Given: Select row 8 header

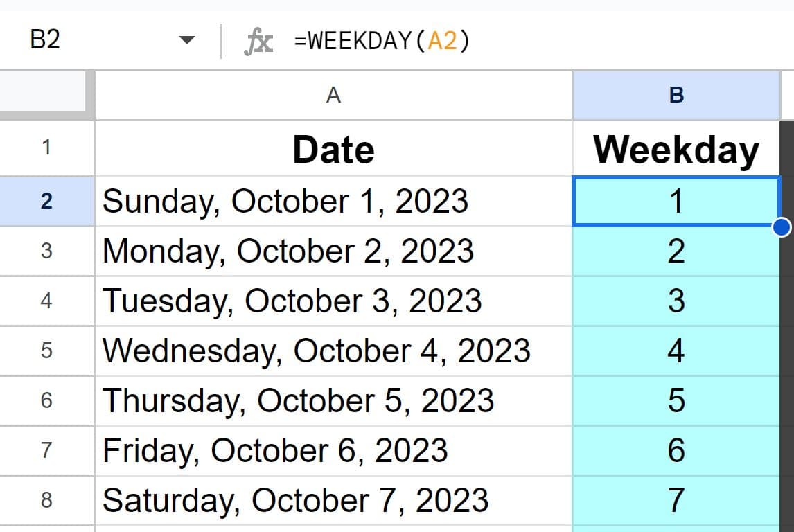Looking at the screenshot, I should point(46,500).
